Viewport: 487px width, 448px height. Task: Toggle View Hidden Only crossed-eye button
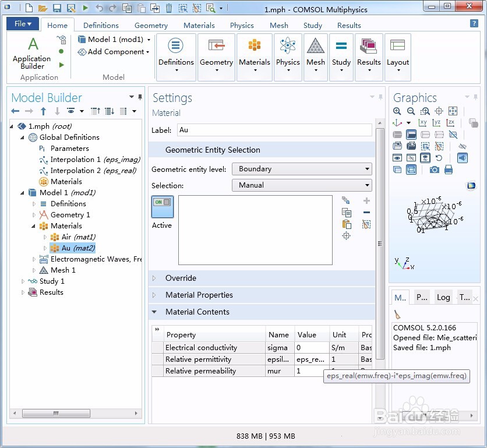411,158
